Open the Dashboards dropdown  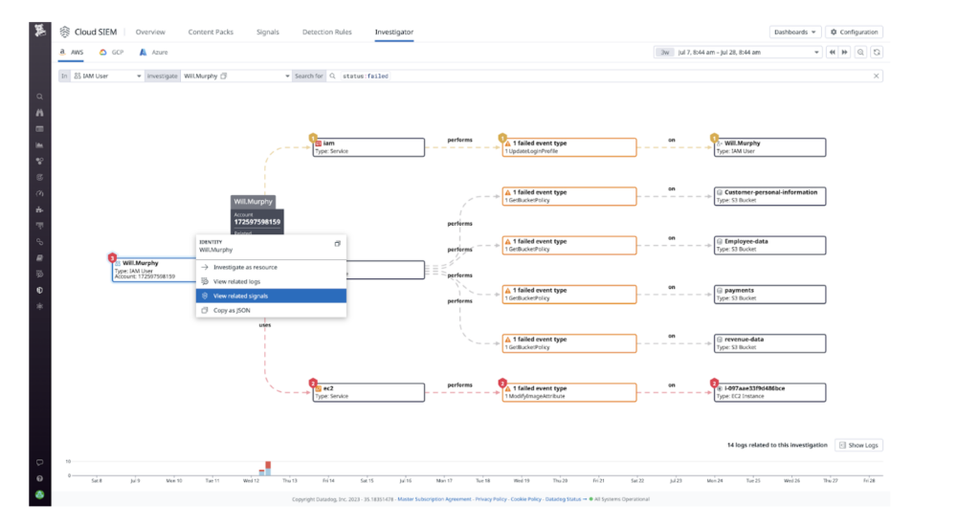[x=795, y=32]
